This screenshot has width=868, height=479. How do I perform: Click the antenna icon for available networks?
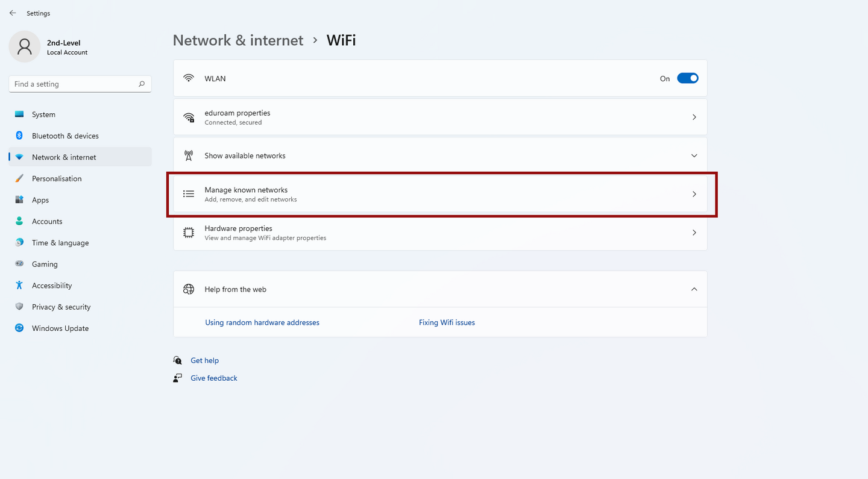[x=189, y=155]
